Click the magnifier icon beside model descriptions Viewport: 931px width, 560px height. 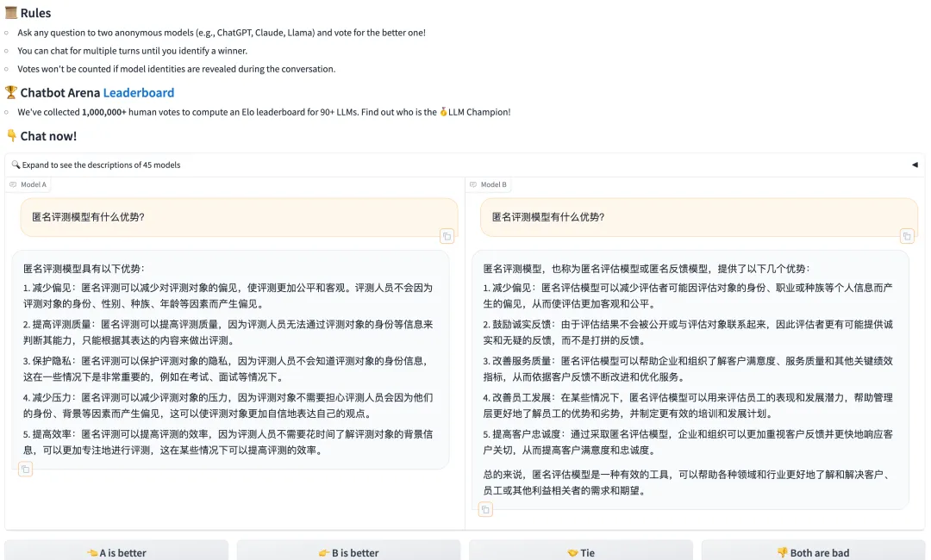click(x=16, y=165)
